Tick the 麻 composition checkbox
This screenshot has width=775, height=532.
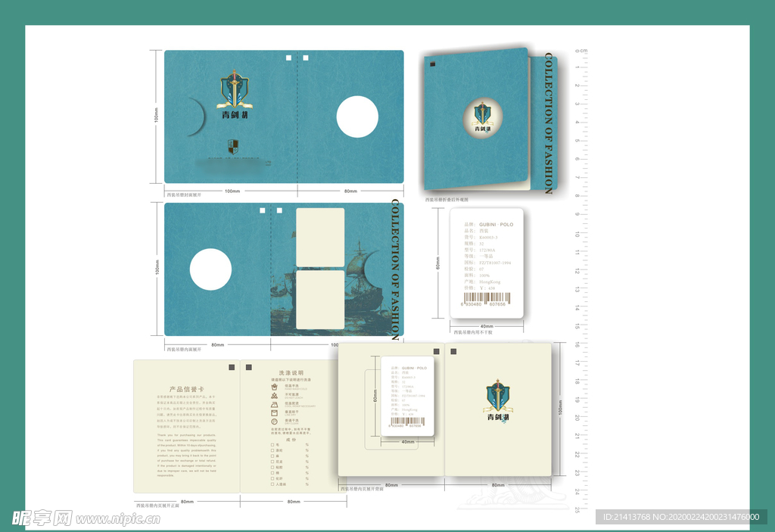pos(272,456)
